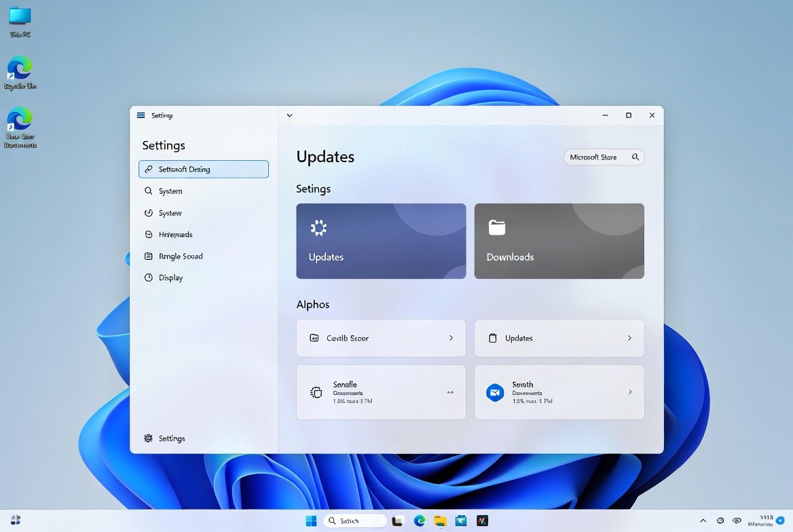Select Settosoft Desing in the sidebar
Image resolution: width=793 pixels, height=532 pixels.
(x=203, y=169)
